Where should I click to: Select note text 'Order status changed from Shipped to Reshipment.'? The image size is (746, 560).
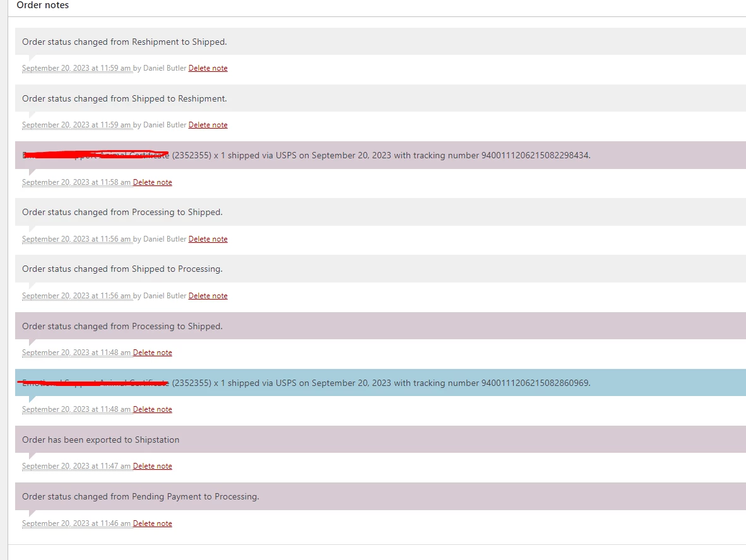coord(125,98)
